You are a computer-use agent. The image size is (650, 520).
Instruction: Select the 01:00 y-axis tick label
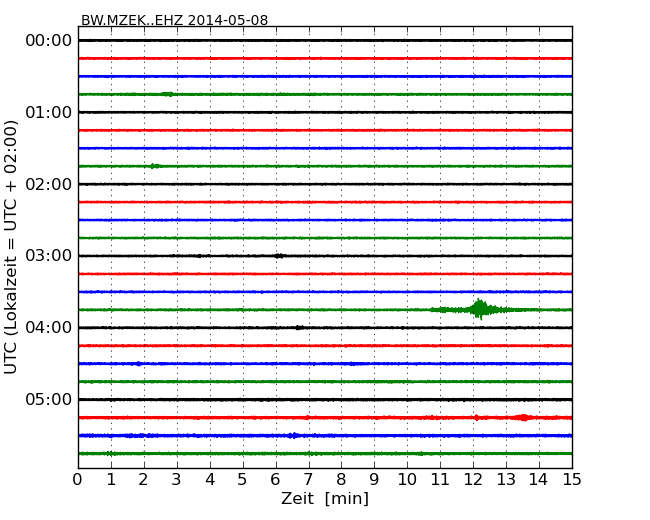click(x=48, y=112)
